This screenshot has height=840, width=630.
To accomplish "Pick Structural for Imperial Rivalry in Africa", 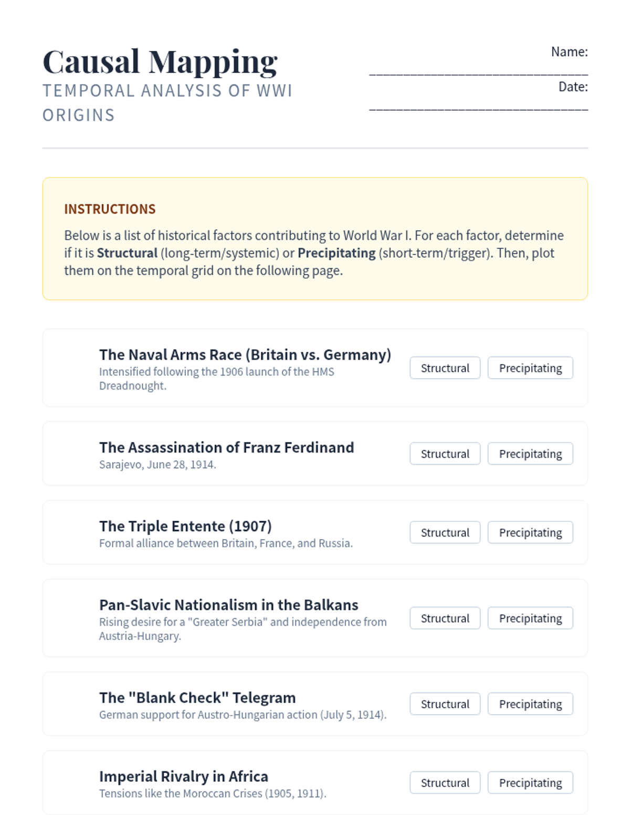I will pos(445,783).
